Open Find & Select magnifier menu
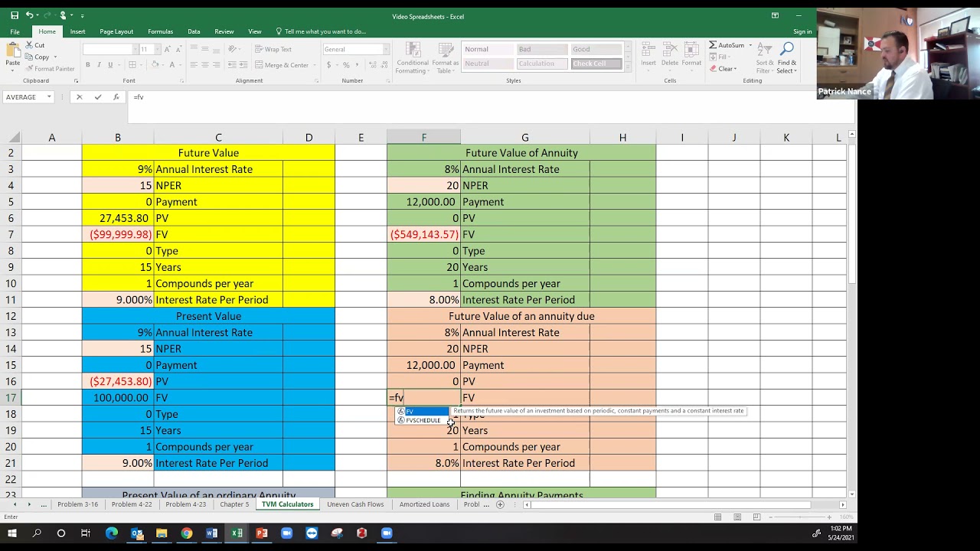 [786, 57]
